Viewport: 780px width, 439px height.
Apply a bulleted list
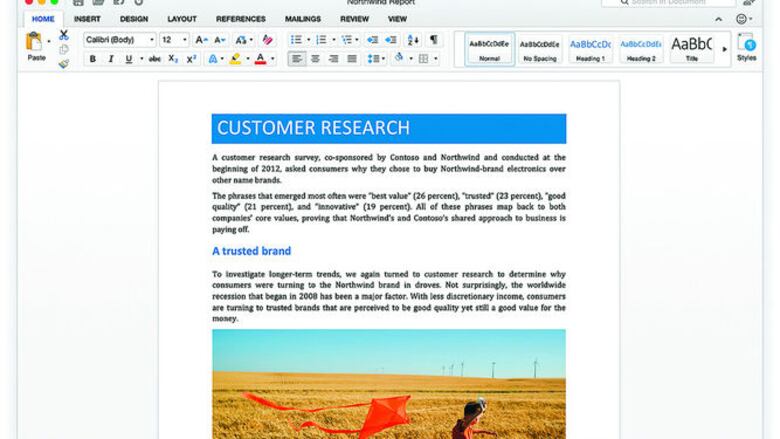tap(296, 40)
